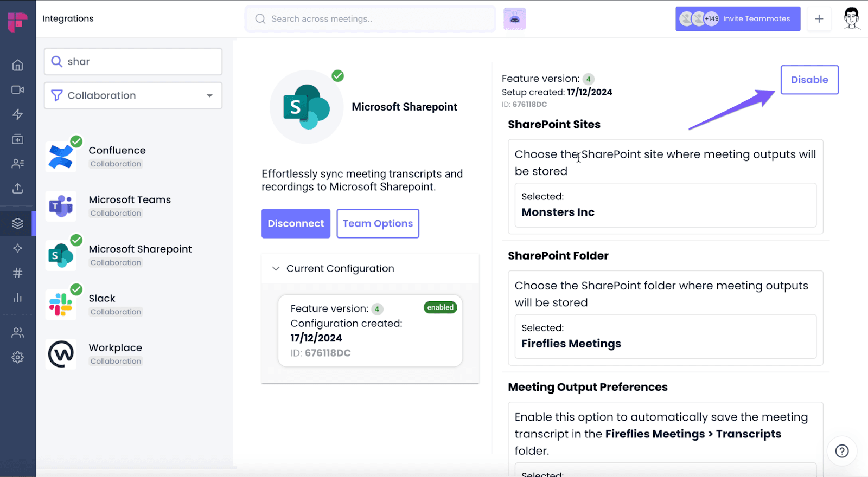Select the Workplace integration entry
This screenshot has width=868, height=477.
133,354
